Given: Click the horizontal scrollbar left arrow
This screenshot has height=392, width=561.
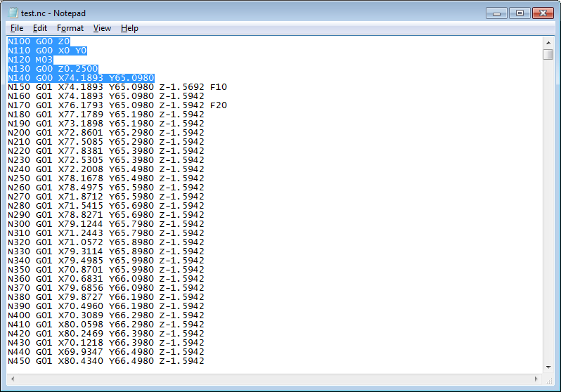Looking at the screenshot, I should point(13,379).
